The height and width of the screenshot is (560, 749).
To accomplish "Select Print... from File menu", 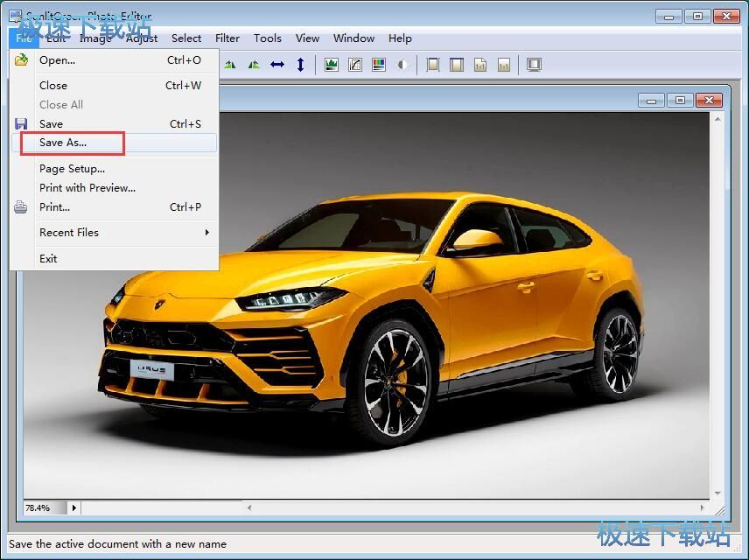I will (x=115, y=206).
